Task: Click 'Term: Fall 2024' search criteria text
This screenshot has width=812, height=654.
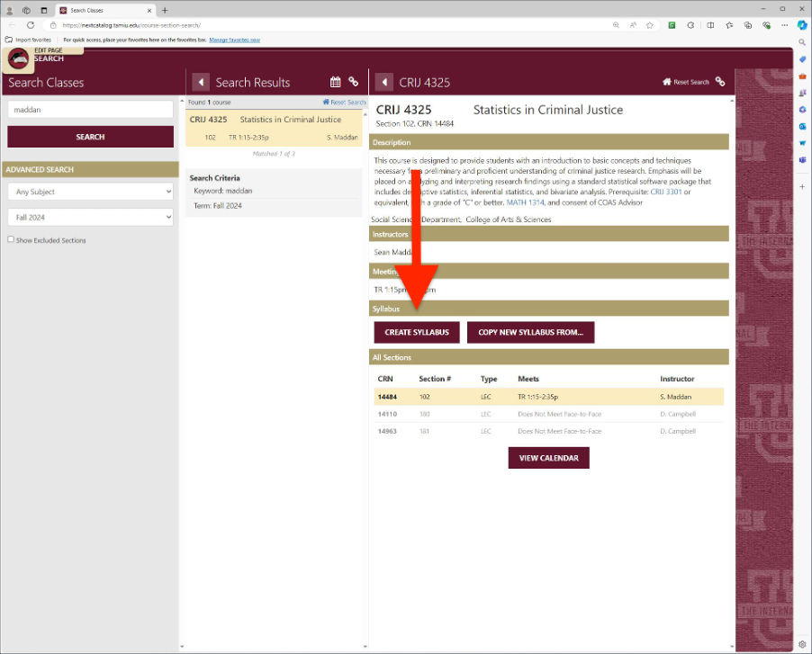Action: coord(218,205)
